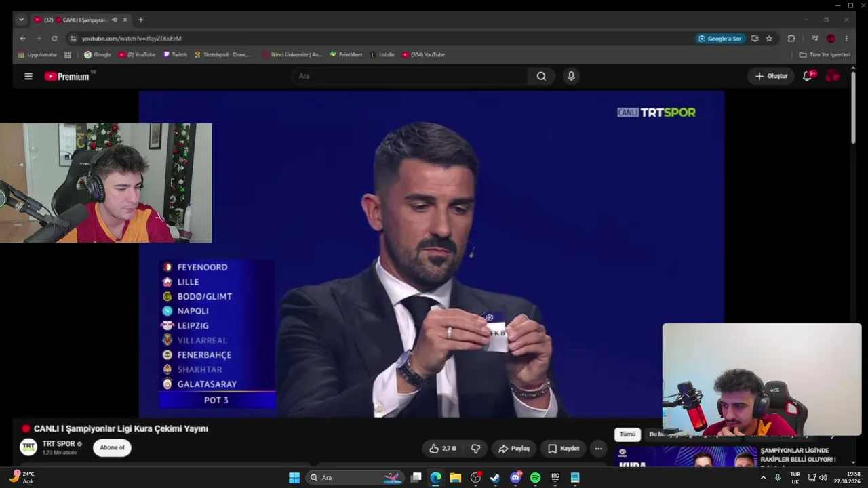Viewport: 868px width, 488px height.
Task: Open the YouTube guide hamburger menu
Action: click(x=28, y=77)
